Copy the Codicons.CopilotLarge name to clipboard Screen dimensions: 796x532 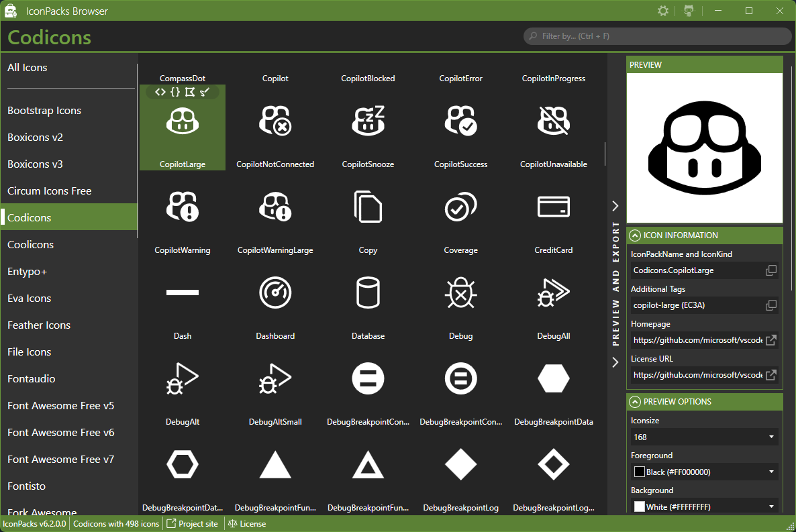pos(771,270)
